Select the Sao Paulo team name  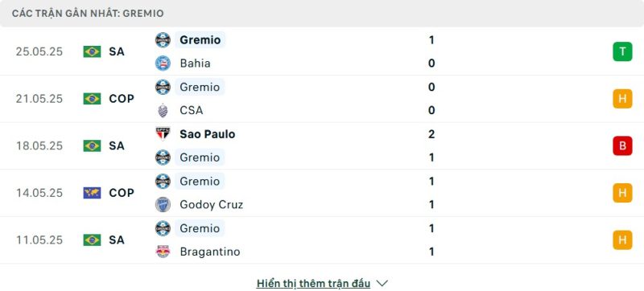pos(208,134)
